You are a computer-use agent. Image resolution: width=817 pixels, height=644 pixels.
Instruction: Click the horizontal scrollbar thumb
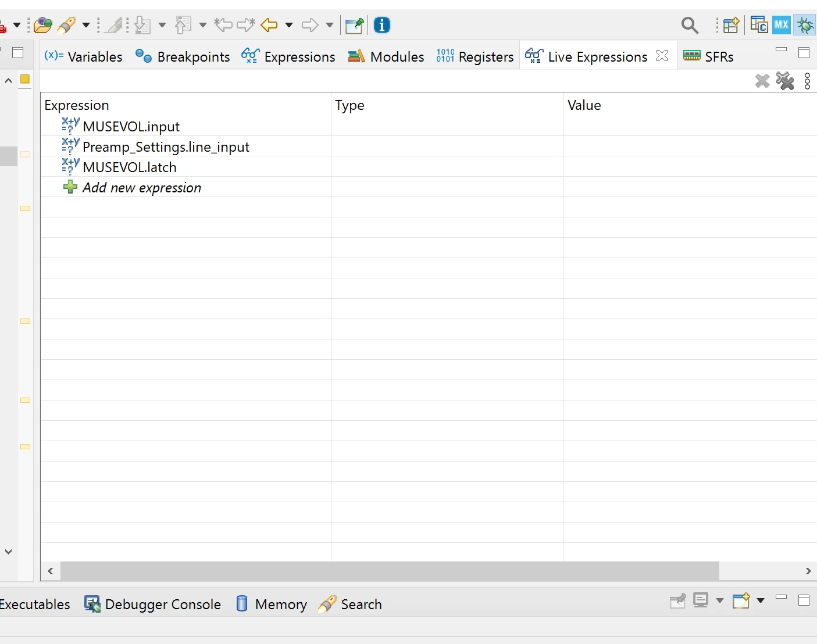(x=390, y=571)
